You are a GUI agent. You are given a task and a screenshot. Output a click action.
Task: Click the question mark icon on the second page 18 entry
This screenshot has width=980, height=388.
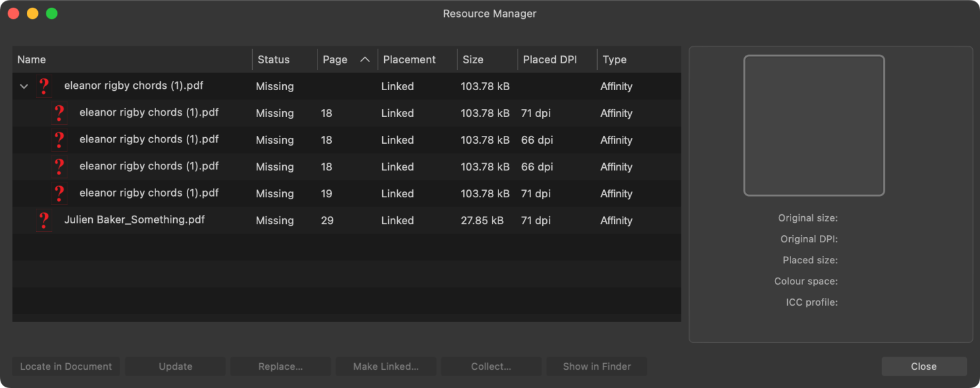[59, 140]
